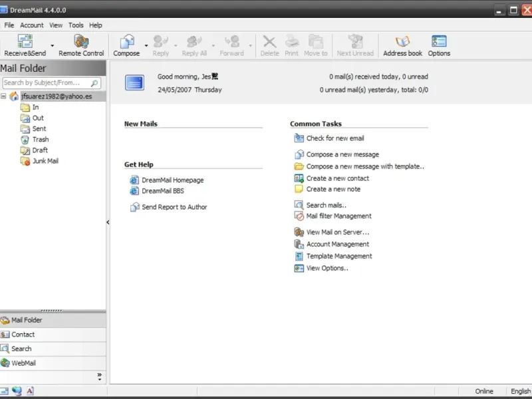Image resolution: width=532 pixels, height=399 pixels.
Task: Open the DreamMail Homepage link
Action: click(172, 180)
